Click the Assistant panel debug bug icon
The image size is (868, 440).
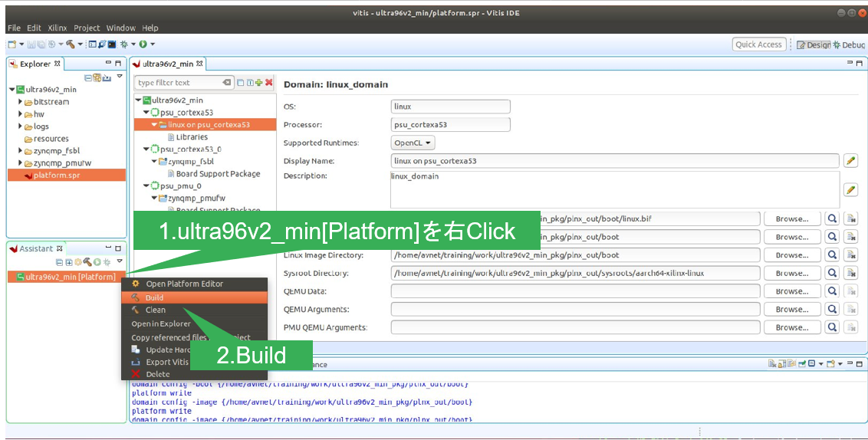point(107,262)
